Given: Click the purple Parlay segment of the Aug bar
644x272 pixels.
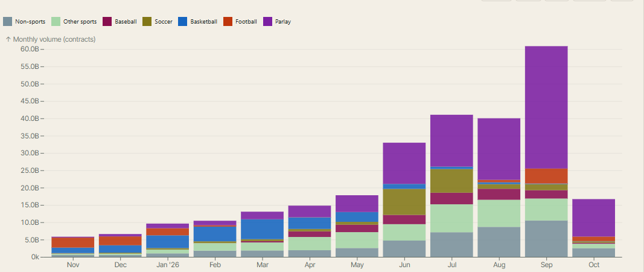Looking at the screenshot, I should 499,149.
